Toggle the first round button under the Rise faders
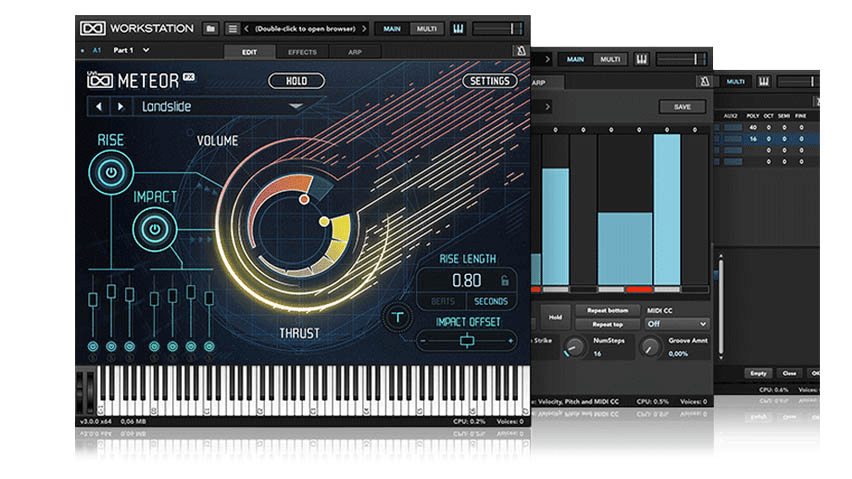Image resolution: width=852 pixels, height=479 pixels. [x=93, y=346]
